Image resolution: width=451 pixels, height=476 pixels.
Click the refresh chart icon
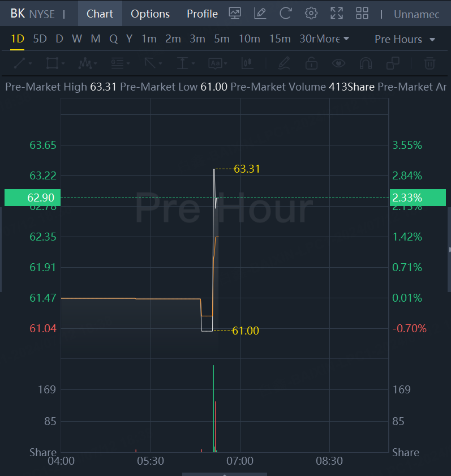[x=286, y=14]
